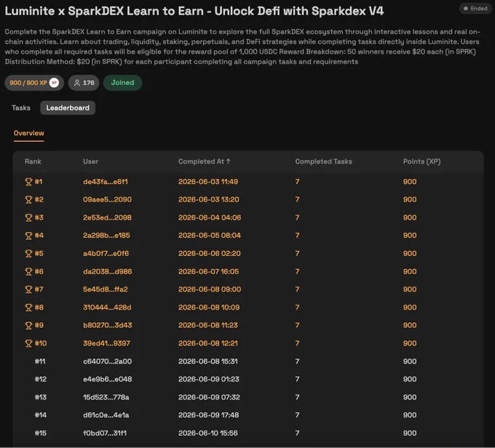Click the Joined status button
The width and height of the screenshot is (495, 448).
[x=122, y=83]
